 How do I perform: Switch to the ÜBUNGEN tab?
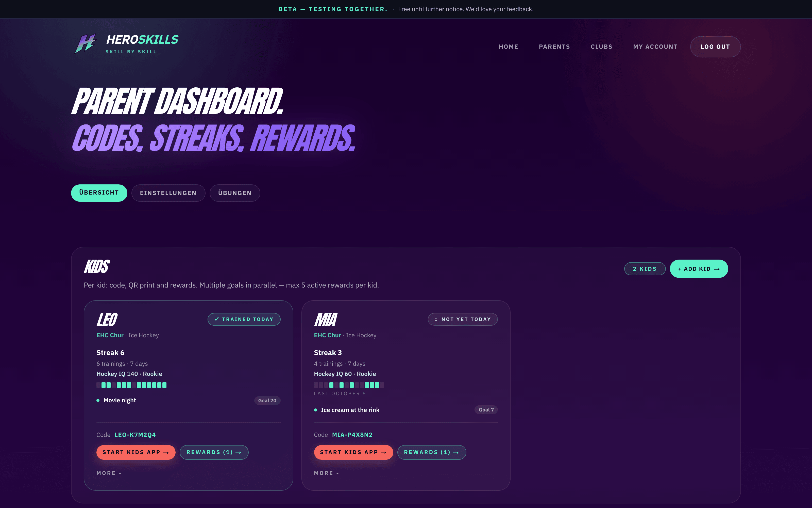(x=235, y=193)
